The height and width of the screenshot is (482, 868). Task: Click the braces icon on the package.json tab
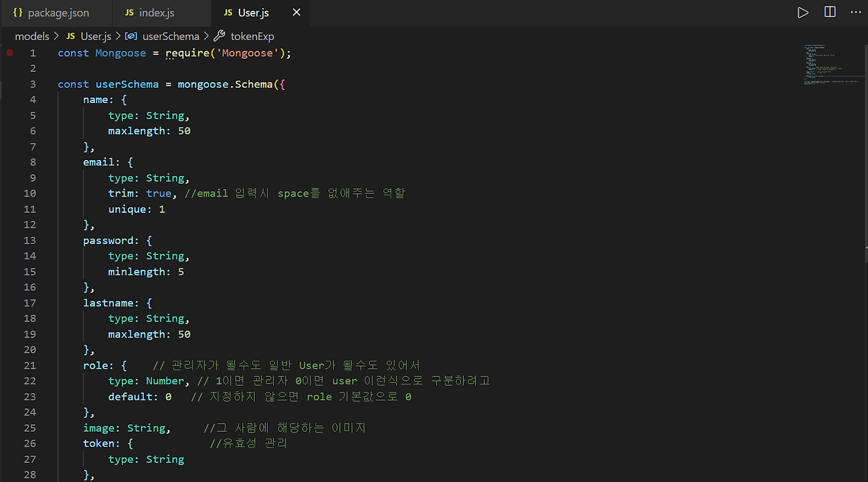17,12
